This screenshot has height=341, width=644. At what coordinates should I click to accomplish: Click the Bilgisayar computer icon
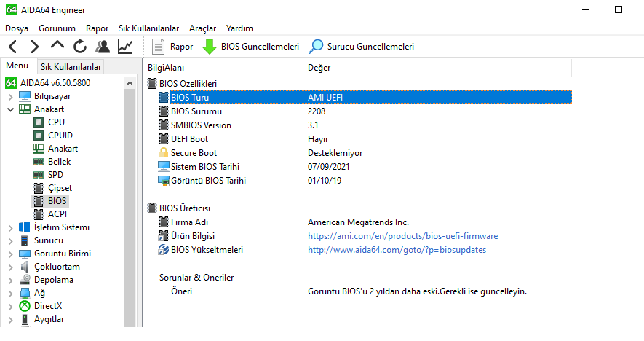coord(25,96)
